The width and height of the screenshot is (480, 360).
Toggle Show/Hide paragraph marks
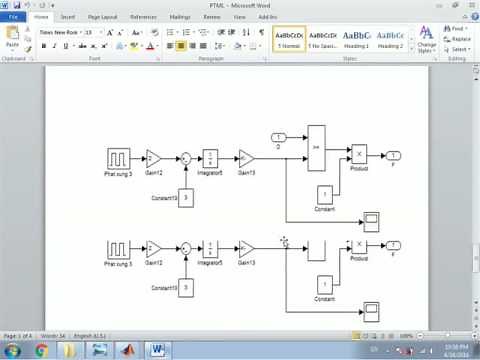tap(261, 32)
